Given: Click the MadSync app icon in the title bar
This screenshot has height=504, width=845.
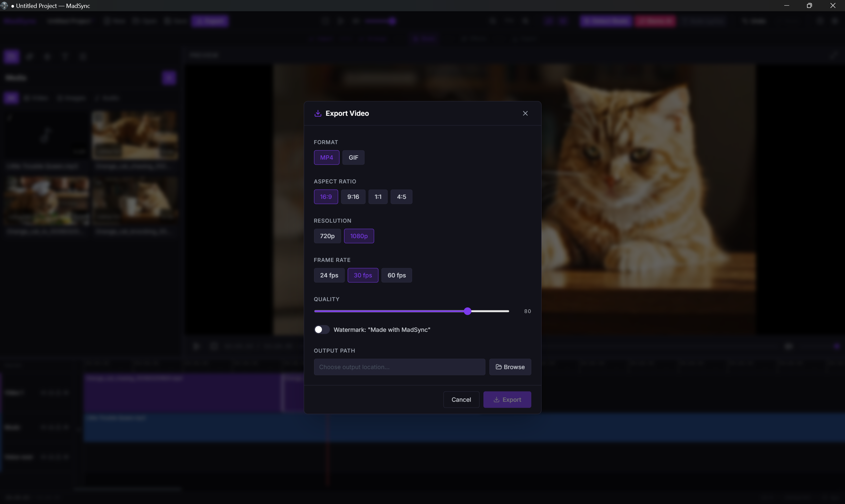Looking at the screenshot, I should pos(4,5).
